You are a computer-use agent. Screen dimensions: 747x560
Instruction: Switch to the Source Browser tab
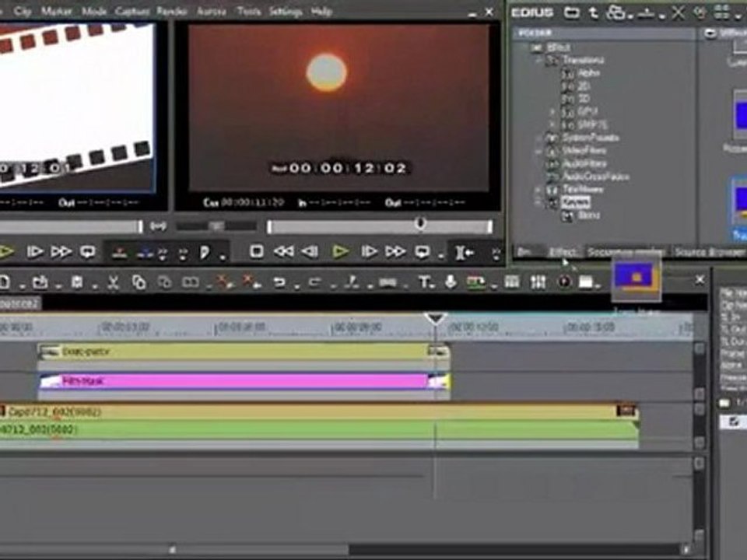710,252
